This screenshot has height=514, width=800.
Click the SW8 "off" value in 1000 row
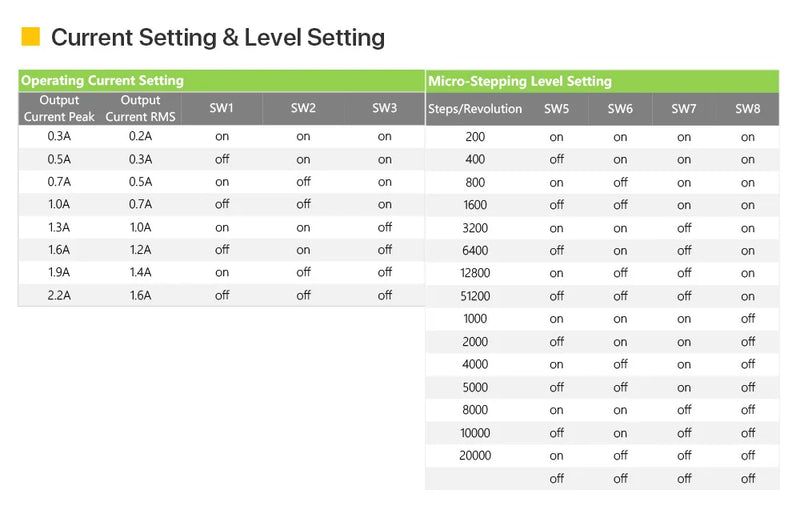748,319
